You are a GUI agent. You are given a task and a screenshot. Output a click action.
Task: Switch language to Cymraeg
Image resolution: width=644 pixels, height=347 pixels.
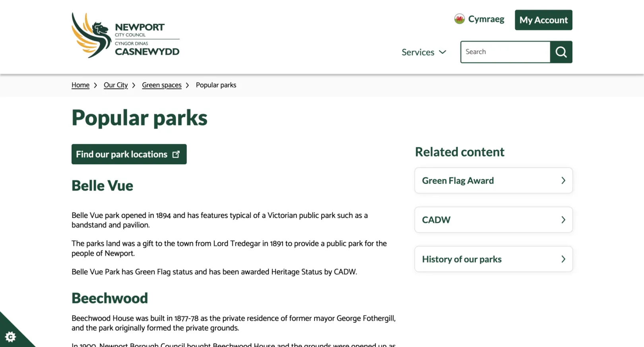click(486, 19)
